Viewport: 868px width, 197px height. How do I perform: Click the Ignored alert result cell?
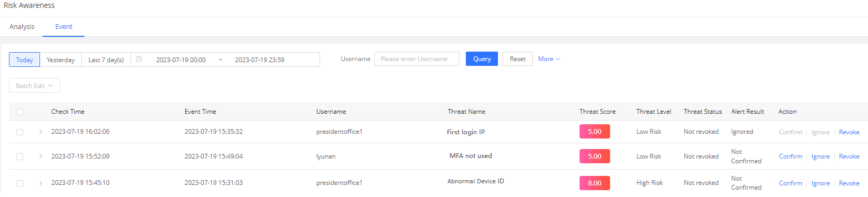742,132
